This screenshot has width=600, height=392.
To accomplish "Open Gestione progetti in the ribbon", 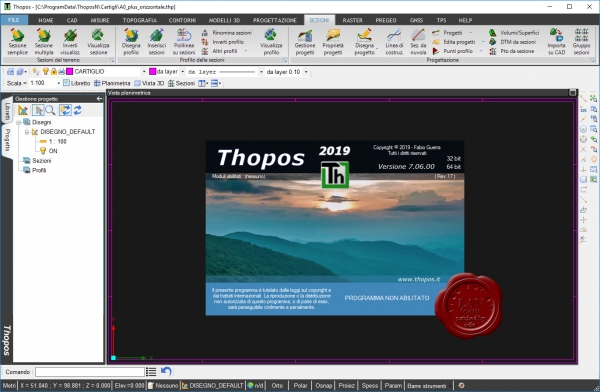I will tap(305, 41).
